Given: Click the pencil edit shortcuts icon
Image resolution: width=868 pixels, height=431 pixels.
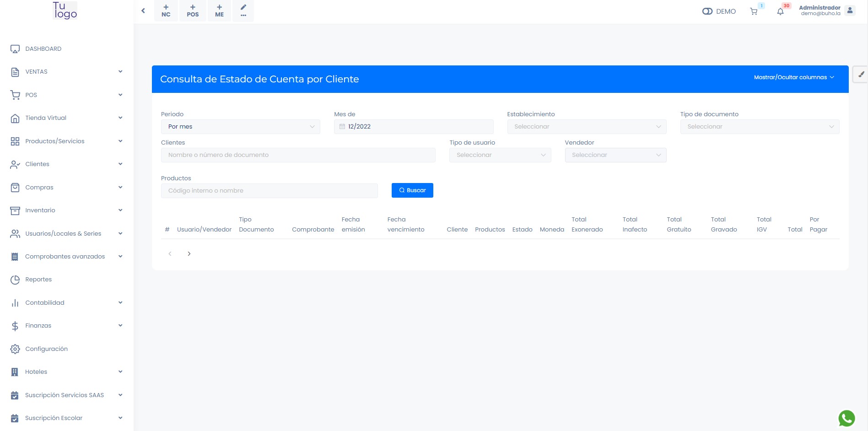Looking at the screenshot, I should [243, 11].
